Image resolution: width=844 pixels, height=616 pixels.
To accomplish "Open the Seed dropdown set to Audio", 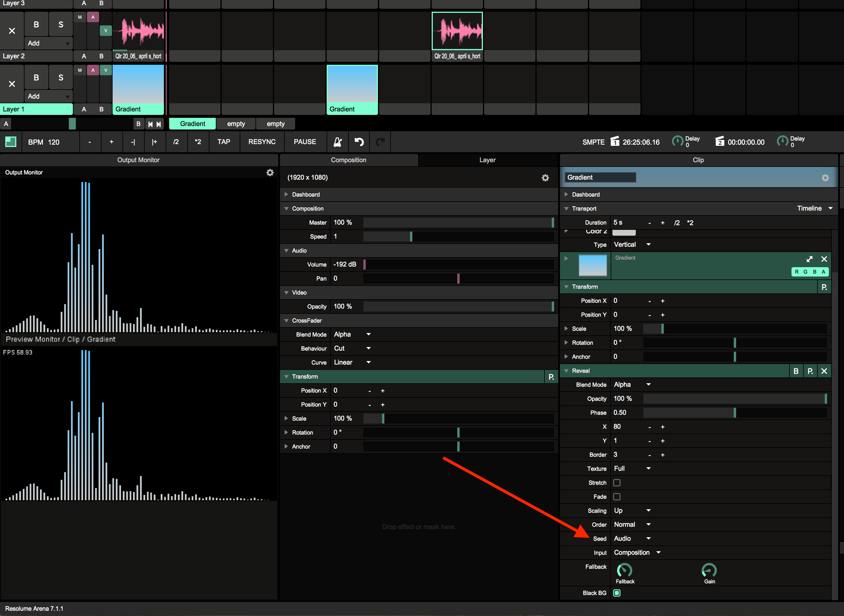I will (x=632, y=538).
